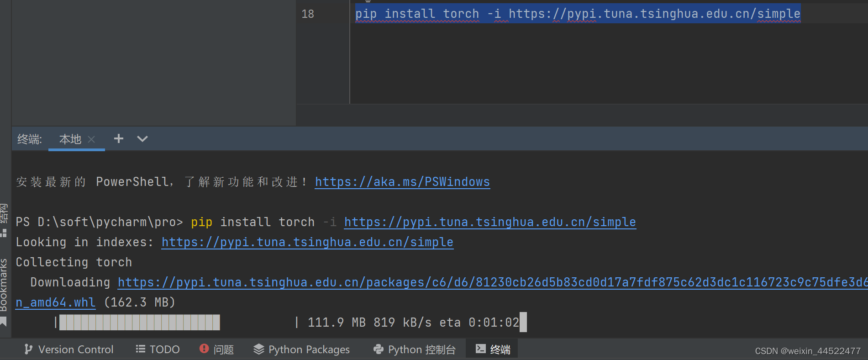The height and width of the screenshot is (360, 868).
Task: Click the Version Control branch icon
Action: (28, 349)
